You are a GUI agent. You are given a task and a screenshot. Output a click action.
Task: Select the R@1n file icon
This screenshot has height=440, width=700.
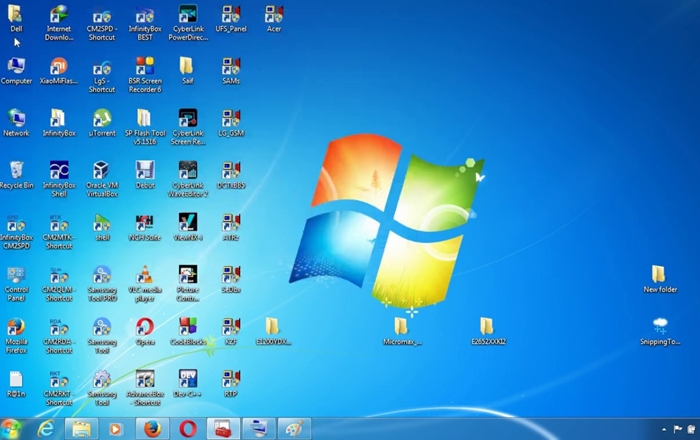click(16, 384)
